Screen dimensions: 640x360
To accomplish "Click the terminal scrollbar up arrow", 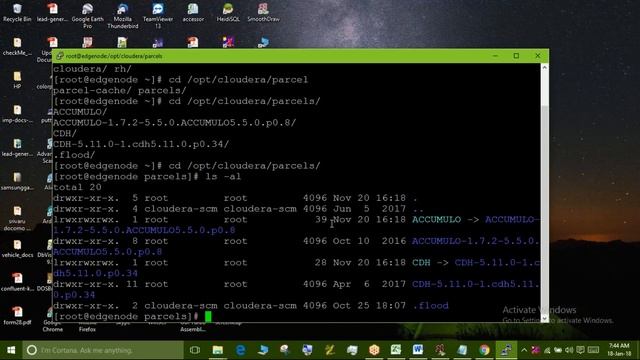I will point(544,68).
